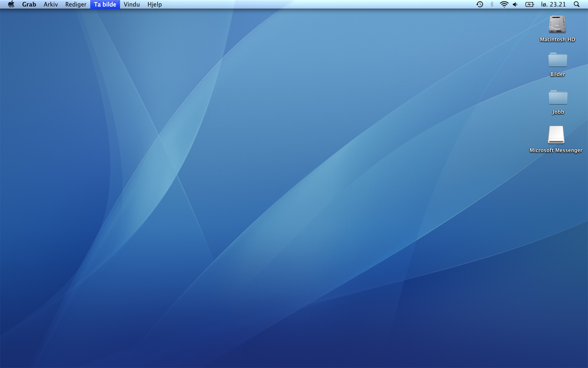Open the Rediger menu
The image size is (588, 368).
pos(76,4)
